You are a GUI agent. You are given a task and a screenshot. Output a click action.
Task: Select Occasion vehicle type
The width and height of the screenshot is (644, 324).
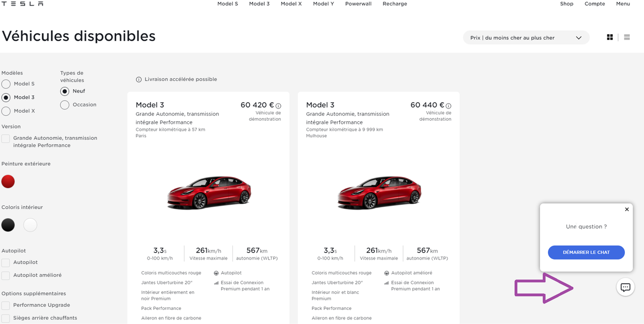pyautogui.click(x=64, y=105)
